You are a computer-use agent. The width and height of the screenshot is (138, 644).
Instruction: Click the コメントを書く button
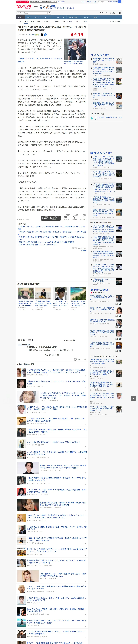69,340
